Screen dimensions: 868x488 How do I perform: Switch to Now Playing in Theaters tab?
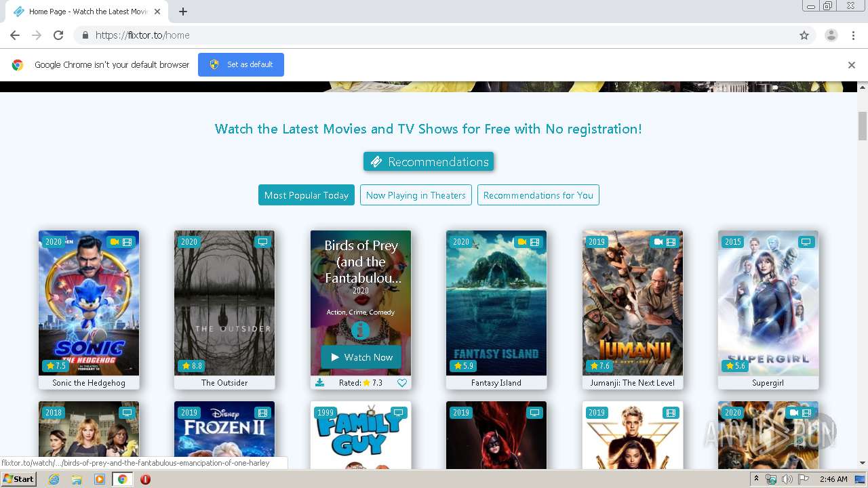[x=416, y=195]
